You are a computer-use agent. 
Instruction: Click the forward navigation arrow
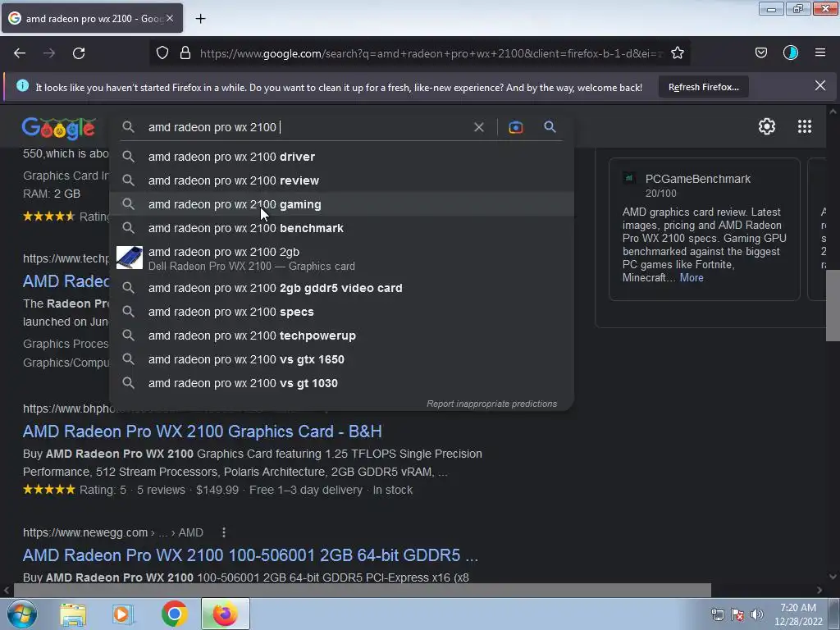tap(49, 53)
